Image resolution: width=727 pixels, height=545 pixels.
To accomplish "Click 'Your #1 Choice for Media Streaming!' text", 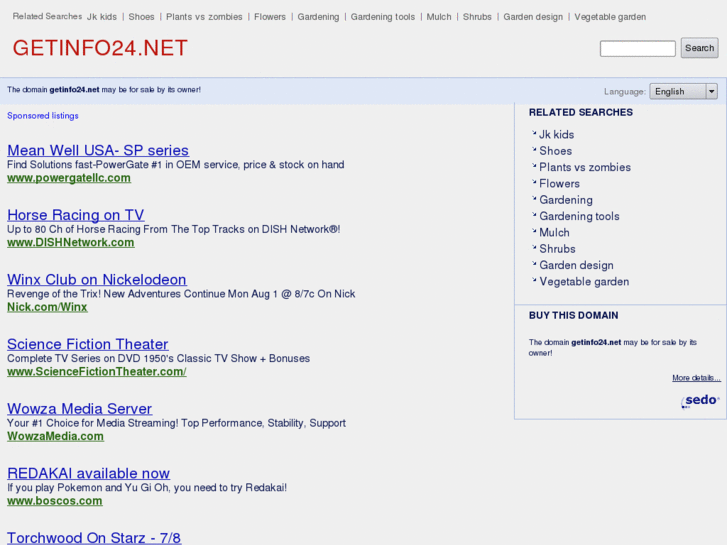I will [176, 423].
